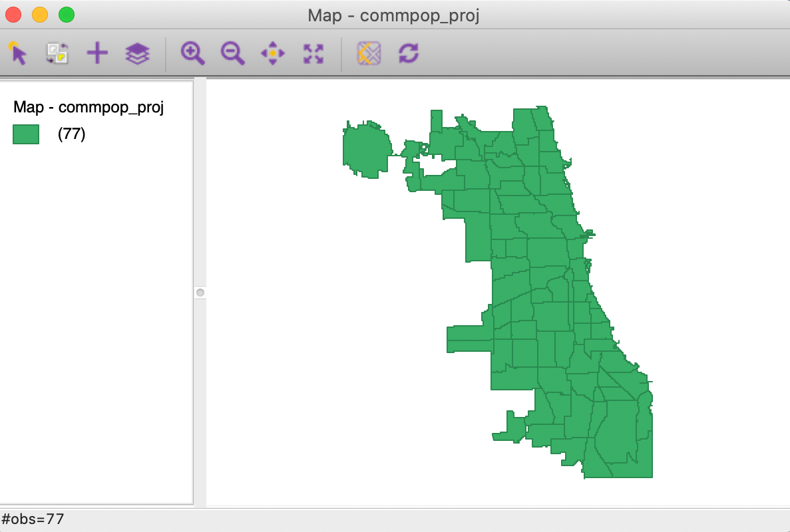Click the Add Map Layer plus icon
Screen dimensions: 790x532
pyautogui.click(x=97, y=53)
